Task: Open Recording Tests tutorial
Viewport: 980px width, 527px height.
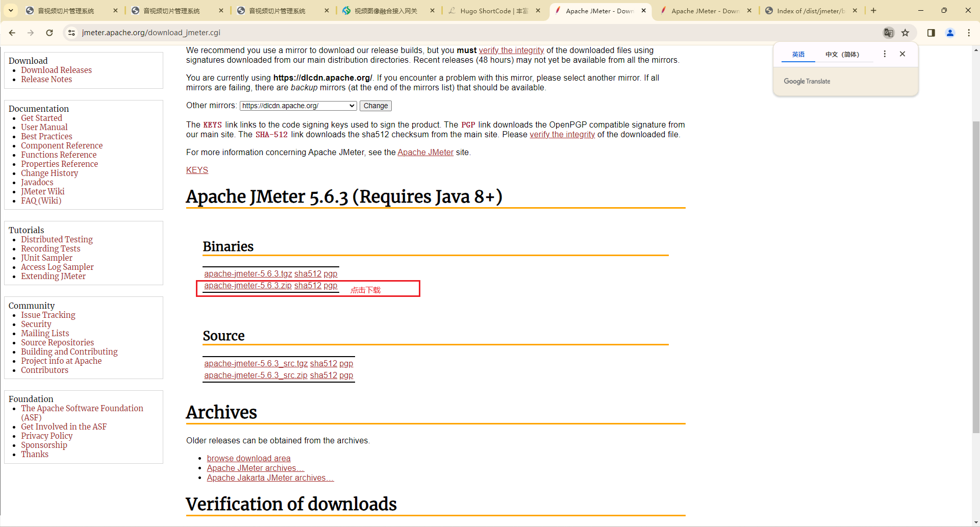Action: click(x=51, y=249)
